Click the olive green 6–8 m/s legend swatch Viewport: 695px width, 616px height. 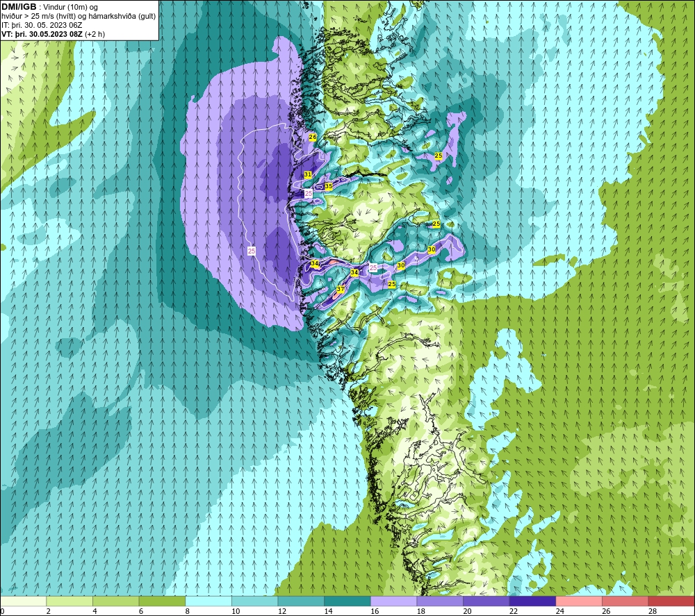[x=162, y=601]
